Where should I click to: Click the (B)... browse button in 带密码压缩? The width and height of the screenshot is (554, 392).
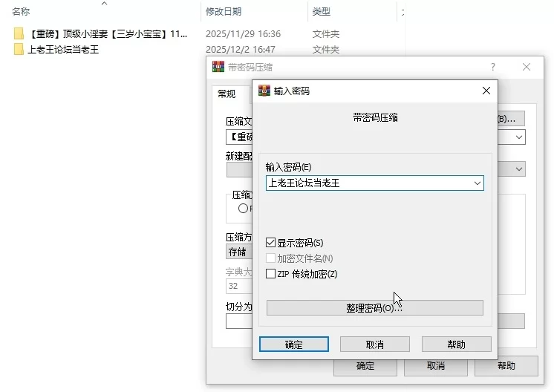coord(511,119)
